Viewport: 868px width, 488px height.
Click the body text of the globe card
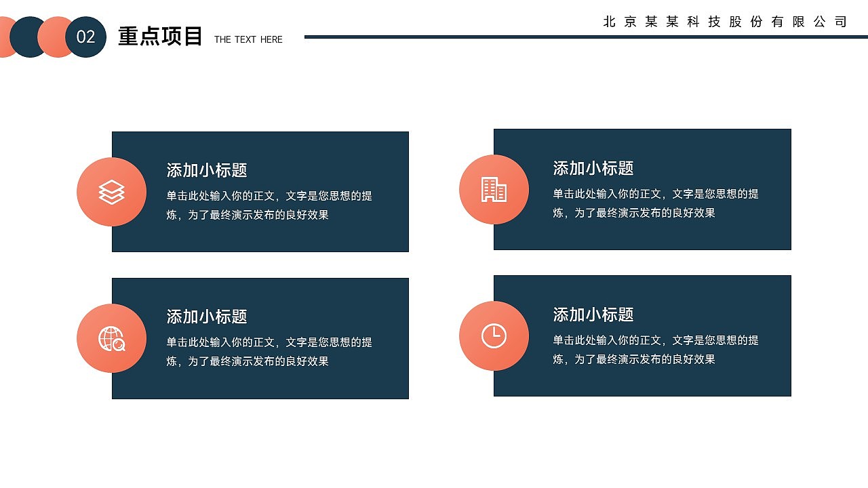tap(268, 351)
